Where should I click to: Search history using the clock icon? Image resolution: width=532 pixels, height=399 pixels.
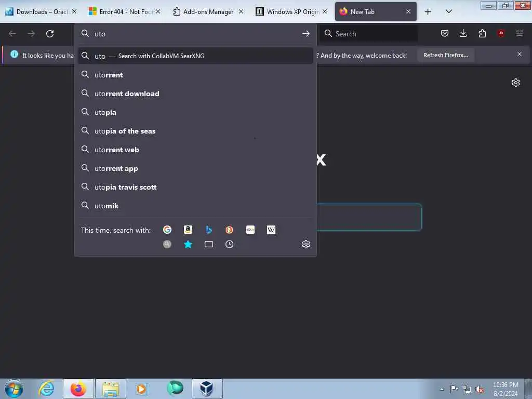[x=229, y=244]
